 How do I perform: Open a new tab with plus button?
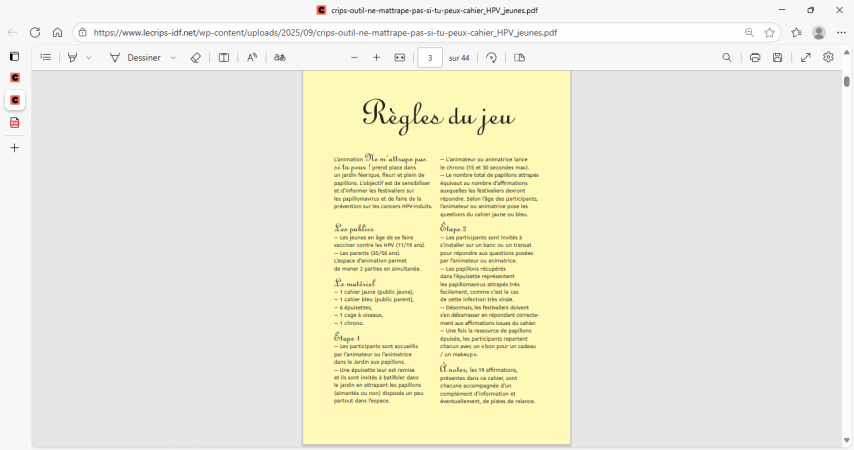tap(14, 148)
